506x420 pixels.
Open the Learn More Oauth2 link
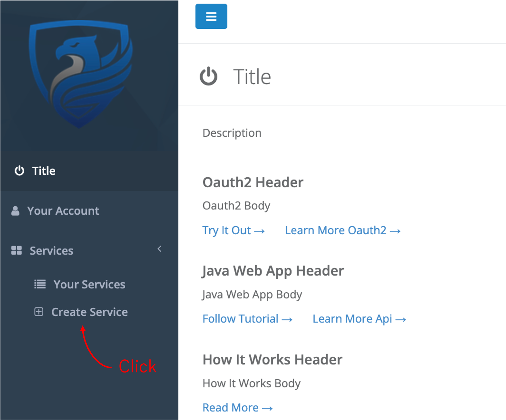pyautogui.click(x=342, y=230)
